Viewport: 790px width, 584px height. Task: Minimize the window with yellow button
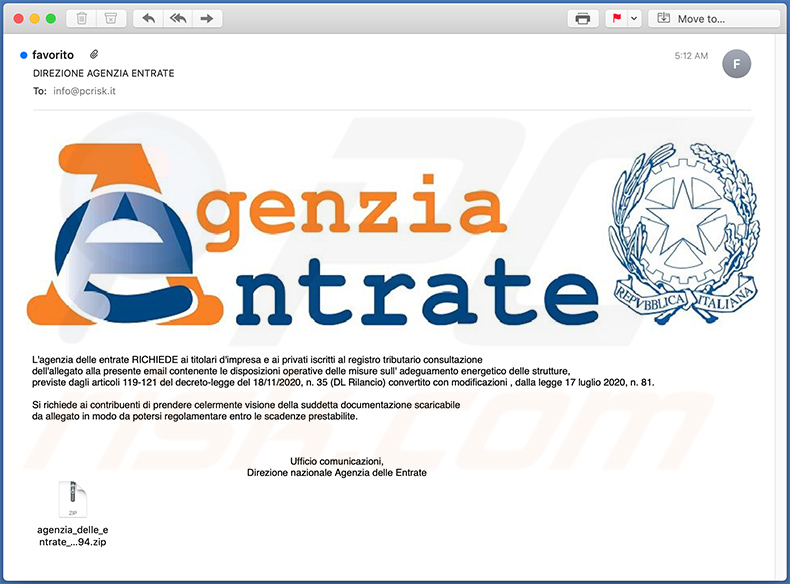(x=35, y=19)
